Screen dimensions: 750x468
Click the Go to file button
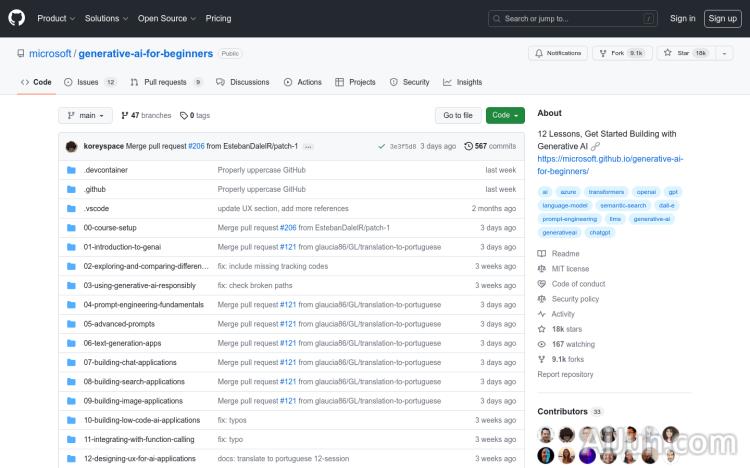(458, 116)
